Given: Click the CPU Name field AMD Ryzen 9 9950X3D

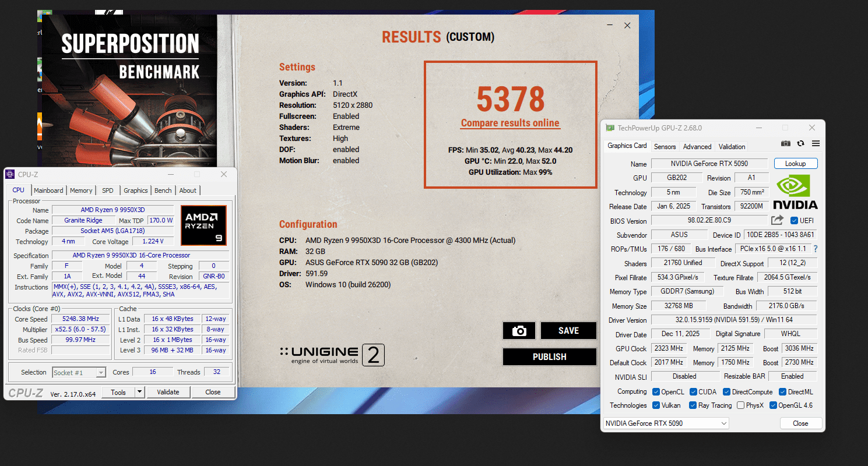Looking at the screenshot, I should click(113, 210).
